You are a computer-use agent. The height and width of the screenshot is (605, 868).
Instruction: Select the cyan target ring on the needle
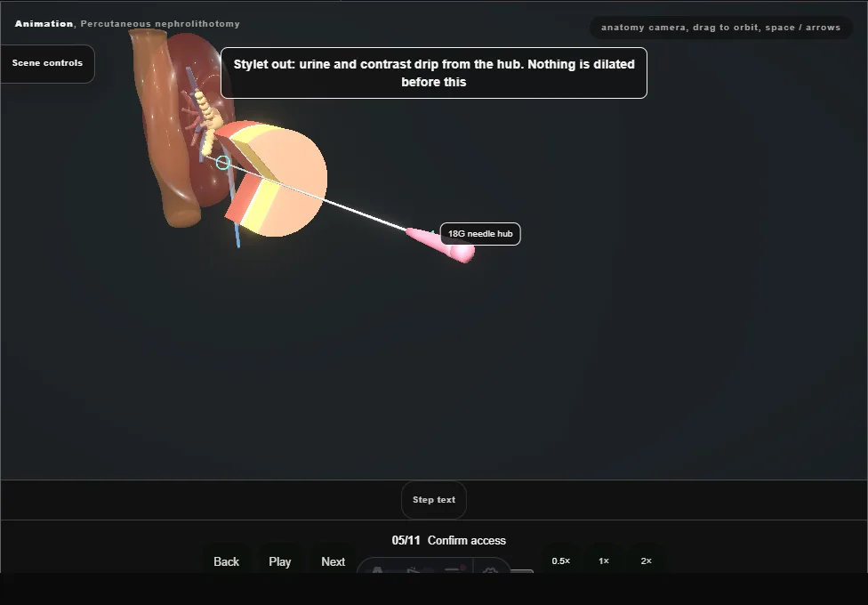(x=223, y=162)
